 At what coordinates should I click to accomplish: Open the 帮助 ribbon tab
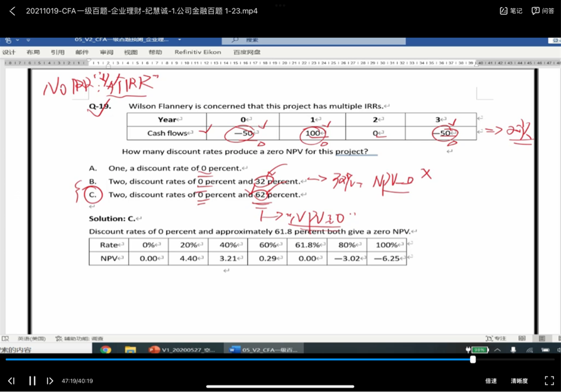[155, 52]
